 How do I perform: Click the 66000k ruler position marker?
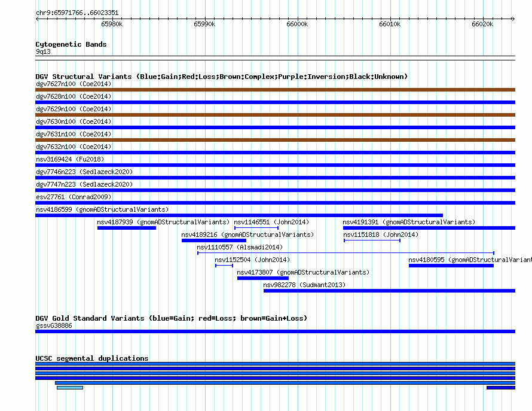point(297,24)
